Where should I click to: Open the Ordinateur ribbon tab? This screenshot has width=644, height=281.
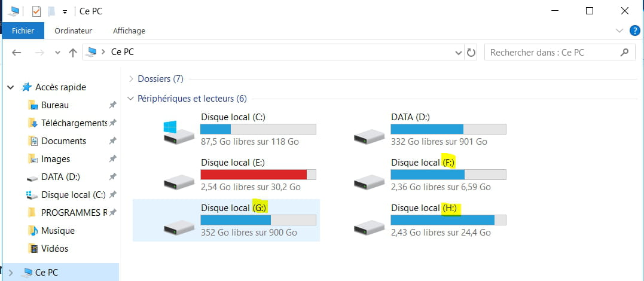(x=73, y=31)
